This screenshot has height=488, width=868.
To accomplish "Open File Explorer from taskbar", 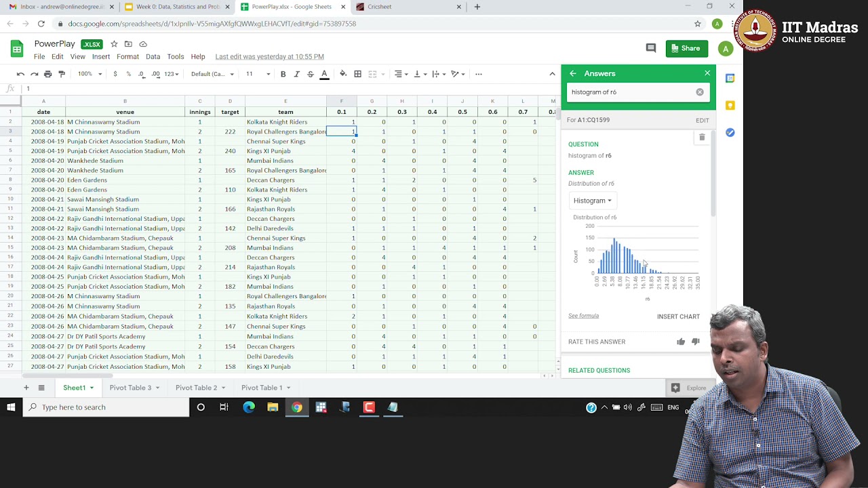I will [x=273, y=407].
